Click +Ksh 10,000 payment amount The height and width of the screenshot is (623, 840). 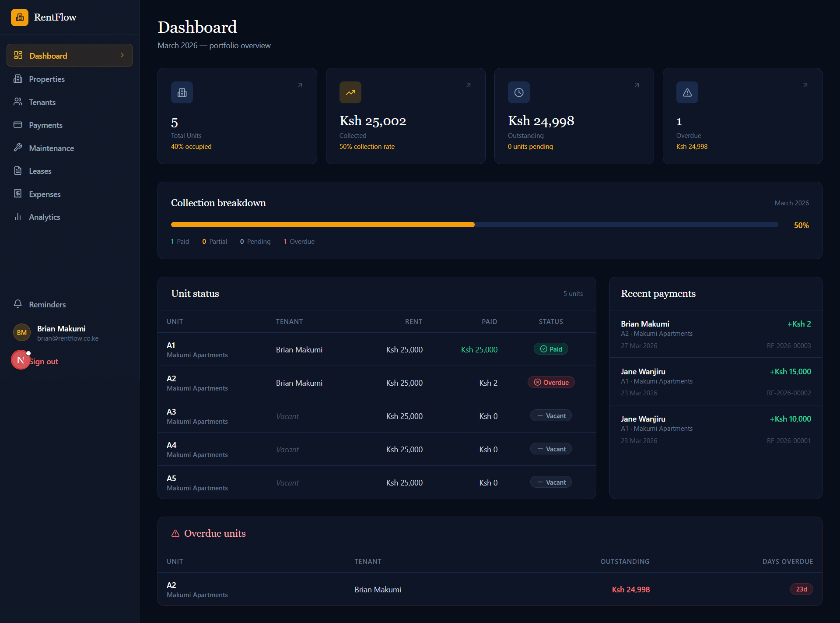click(x=790, y=419)
